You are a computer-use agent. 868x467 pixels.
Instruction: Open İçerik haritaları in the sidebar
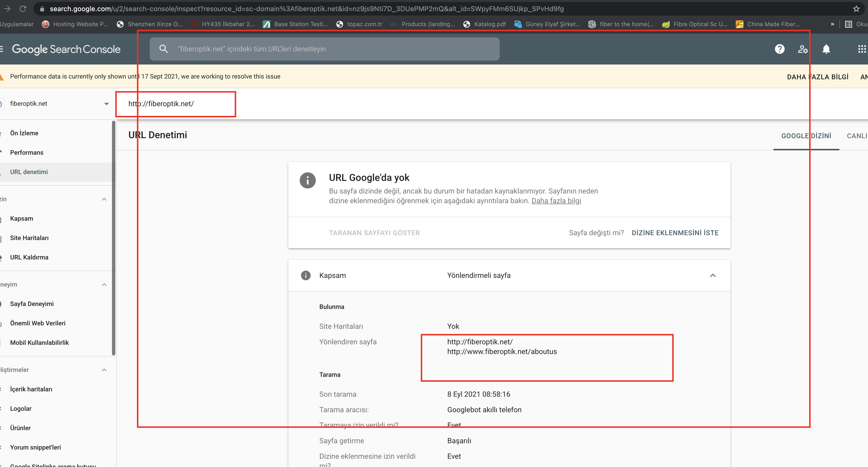click(31, 389)
